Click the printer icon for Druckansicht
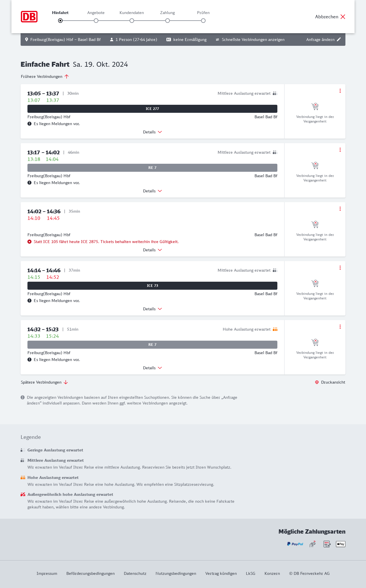 tap(317, 382)
